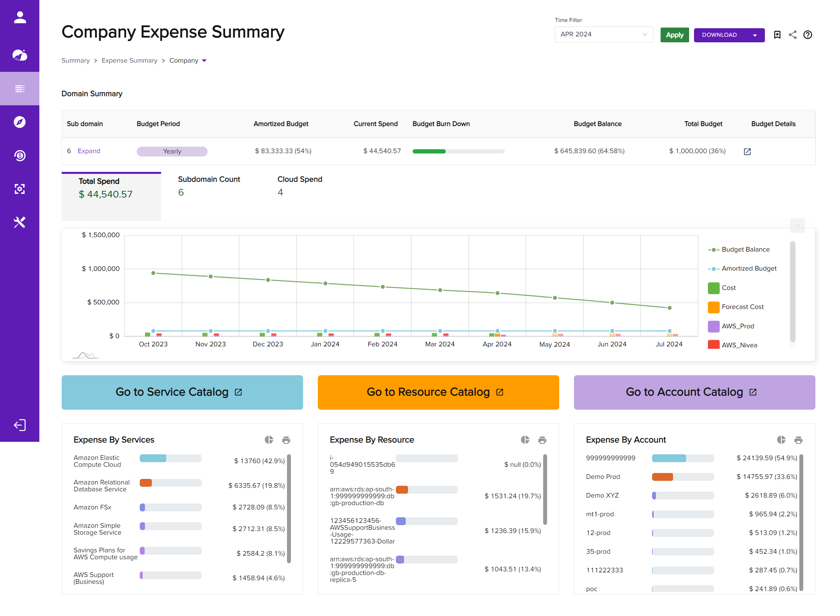The width and height of the screenshot is (840, 616).
Task: Go to Service Catalog
Action: pyautogui.click(x=182, y=392)
